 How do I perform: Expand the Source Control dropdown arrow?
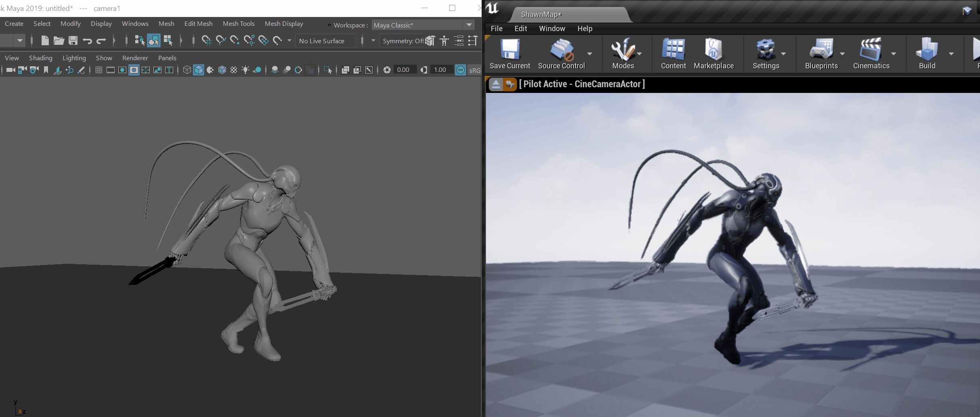(589, 54)
